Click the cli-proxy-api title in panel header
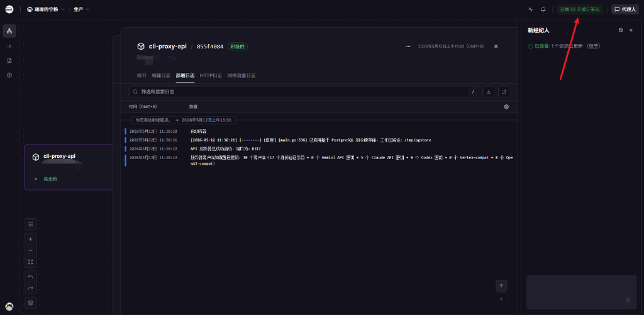The width and height of the screenshot is (644, 315). click(167, 47)
